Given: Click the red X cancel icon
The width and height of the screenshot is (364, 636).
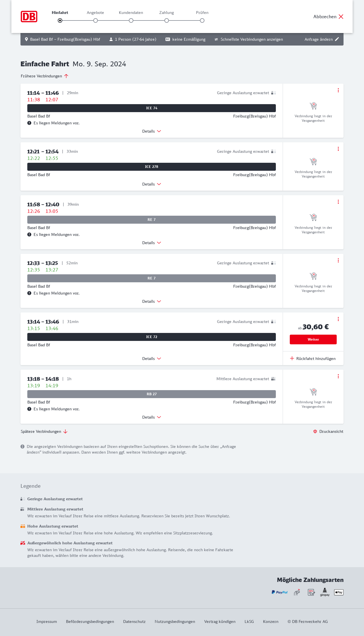Looking at the screenshot, I should click(x=341, y=17).
